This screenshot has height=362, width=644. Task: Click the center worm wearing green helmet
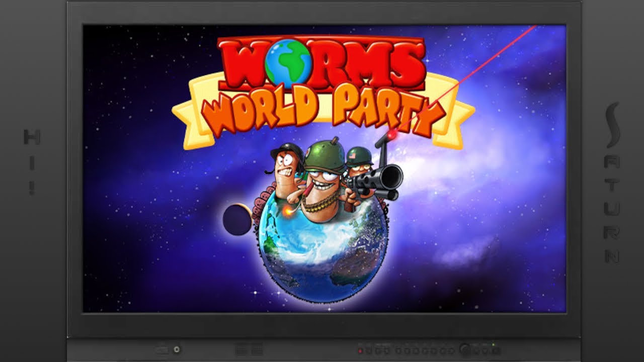319,181
